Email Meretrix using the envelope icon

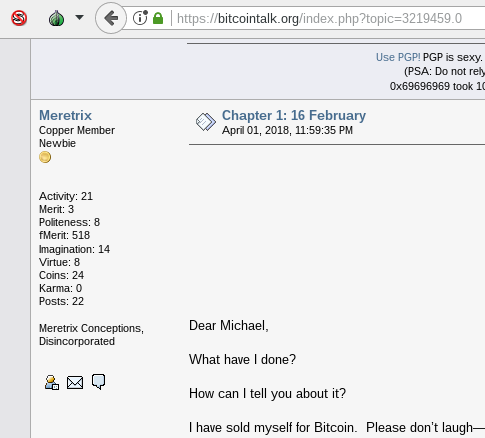(x=75, y=382)
